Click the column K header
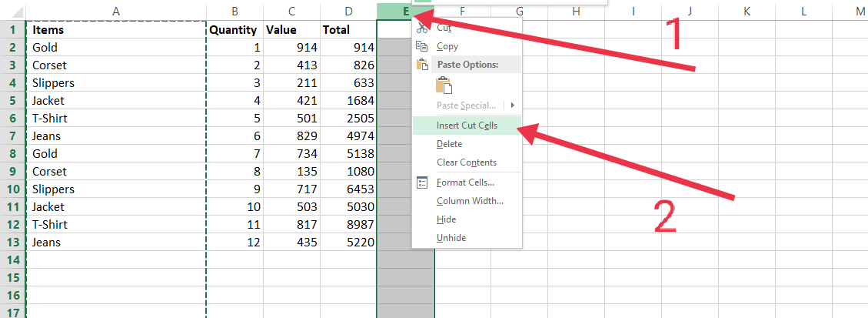The width and height of the screenshot is (868, 318). point(747,12)
